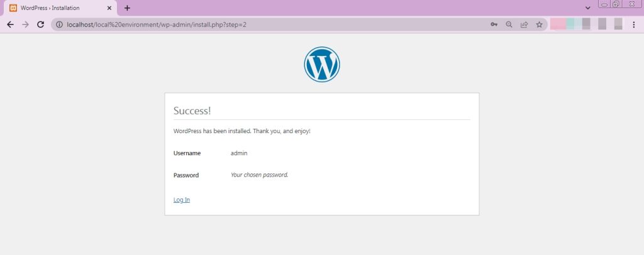This screenshot has height=255, width=644.
Task: Click the WordPress logo
Action: click(322, 64)
